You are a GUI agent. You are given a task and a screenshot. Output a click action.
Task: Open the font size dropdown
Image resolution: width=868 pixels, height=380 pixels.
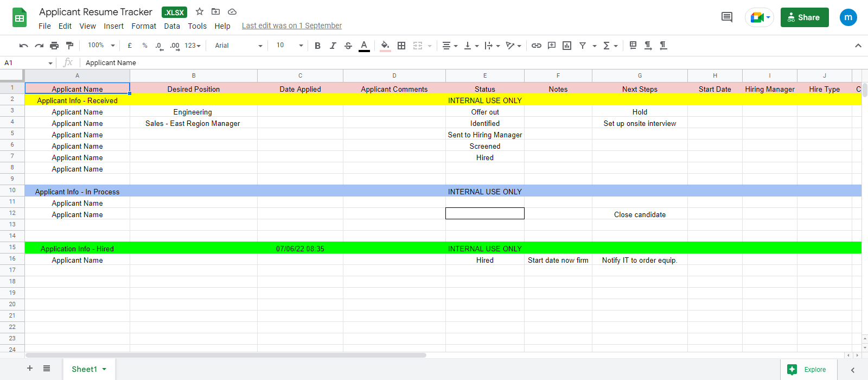click(289, 46)
